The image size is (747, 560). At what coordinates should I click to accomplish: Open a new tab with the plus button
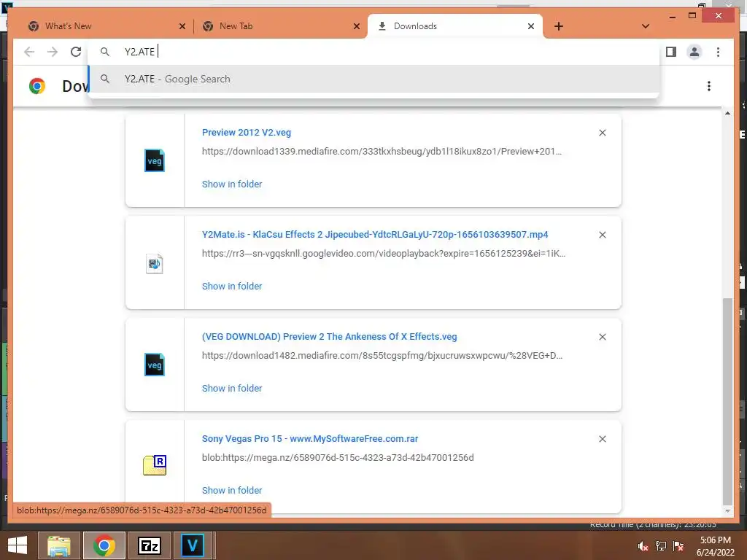tap(559, 26)
